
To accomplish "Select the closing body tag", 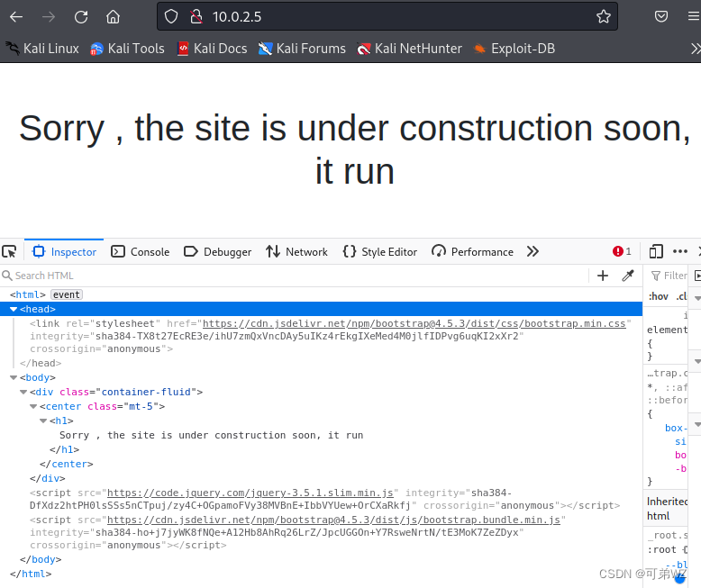I will point(41,559).
